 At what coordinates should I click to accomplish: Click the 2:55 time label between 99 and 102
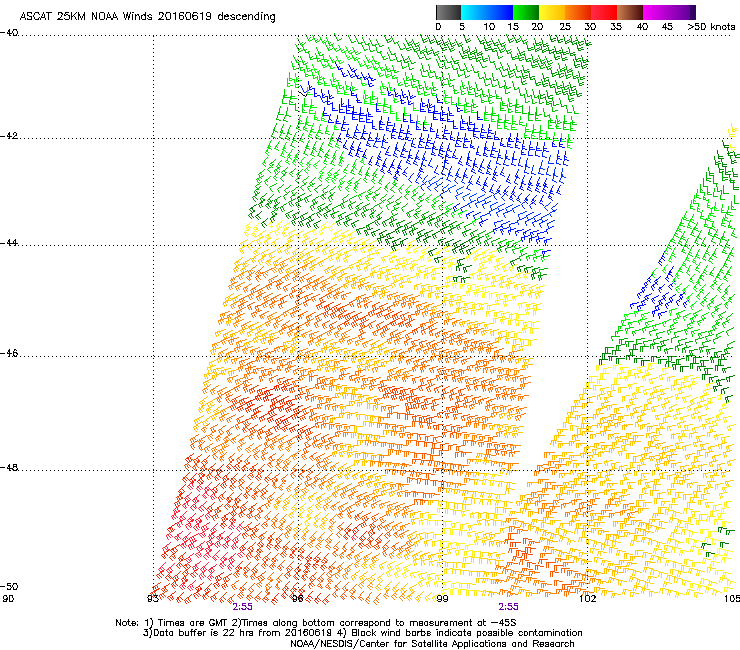508,607
